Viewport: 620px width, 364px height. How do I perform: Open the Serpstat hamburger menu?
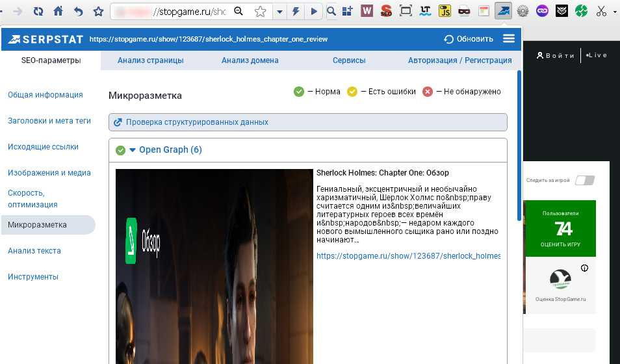click(x=508, y=38)
